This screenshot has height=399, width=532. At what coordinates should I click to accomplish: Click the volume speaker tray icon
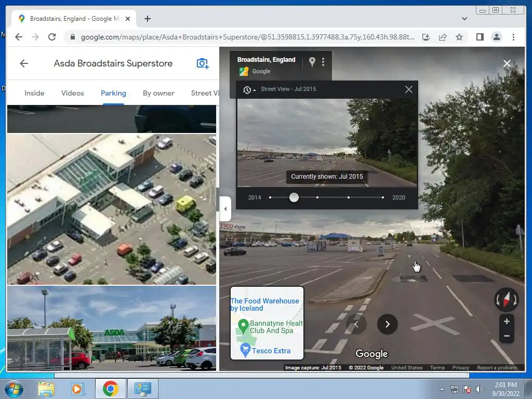479,389
